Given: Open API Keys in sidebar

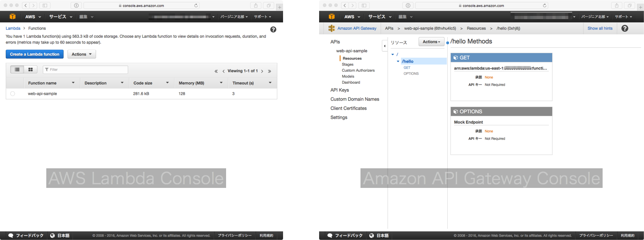Looking at the screenshot, I should click(x=340, y=90).
